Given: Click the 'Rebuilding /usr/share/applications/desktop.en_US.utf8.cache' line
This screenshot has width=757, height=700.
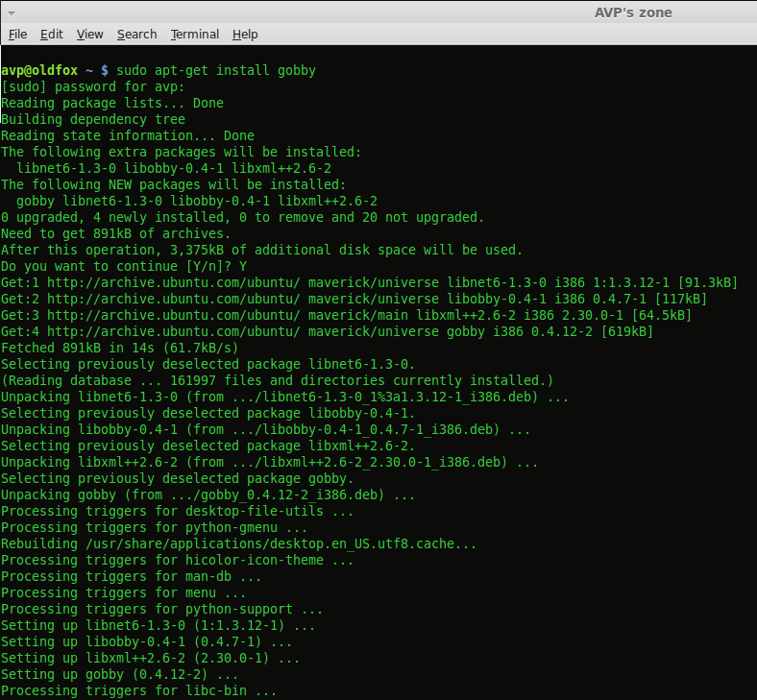Looking at the screenshot, I should (238, 544).
